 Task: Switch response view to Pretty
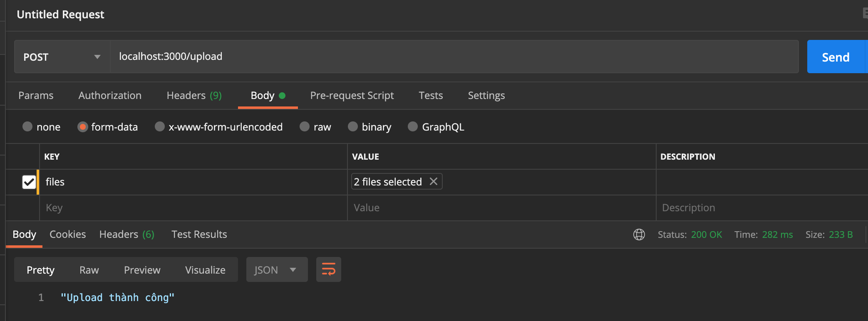[40, 270]
